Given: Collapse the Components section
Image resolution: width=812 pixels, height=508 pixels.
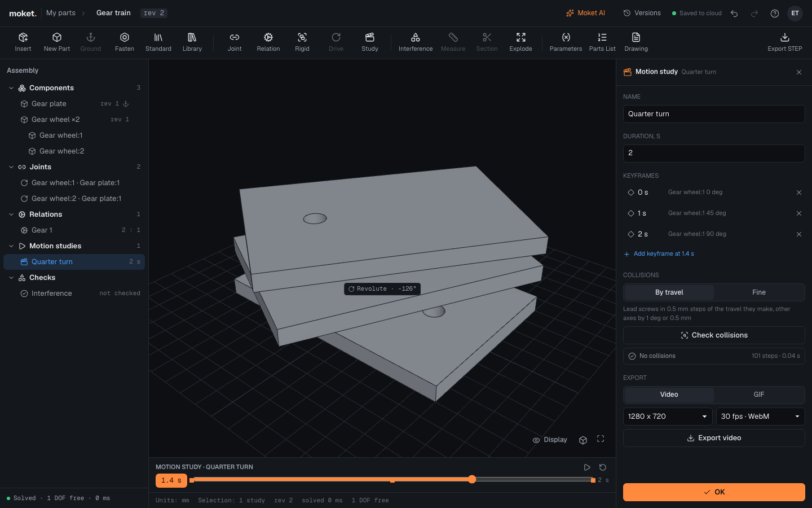Looking at the screenshot, I should tap(11, 88).
